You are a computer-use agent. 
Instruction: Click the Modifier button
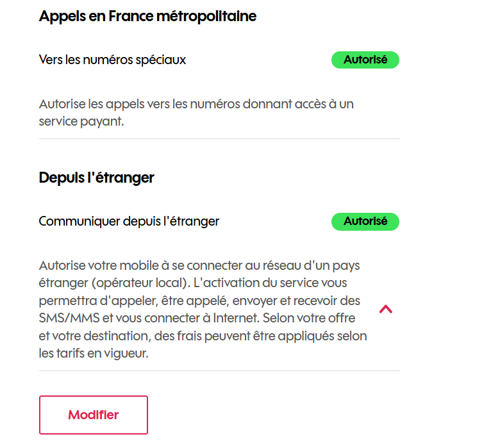point(94,415)
